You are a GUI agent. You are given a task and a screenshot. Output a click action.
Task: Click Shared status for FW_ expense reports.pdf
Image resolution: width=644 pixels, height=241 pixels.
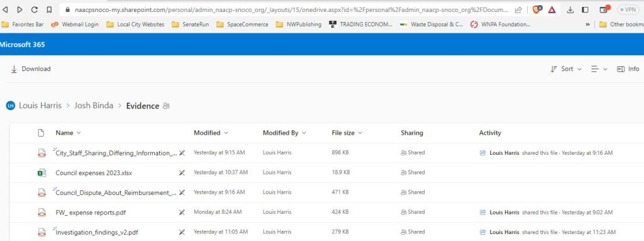pyautogui.click(x=413, y=212)
